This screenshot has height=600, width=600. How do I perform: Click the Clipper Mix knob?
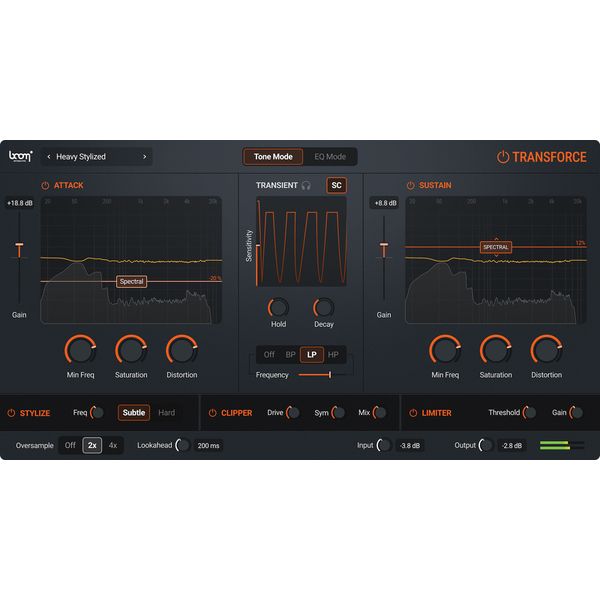380,412
